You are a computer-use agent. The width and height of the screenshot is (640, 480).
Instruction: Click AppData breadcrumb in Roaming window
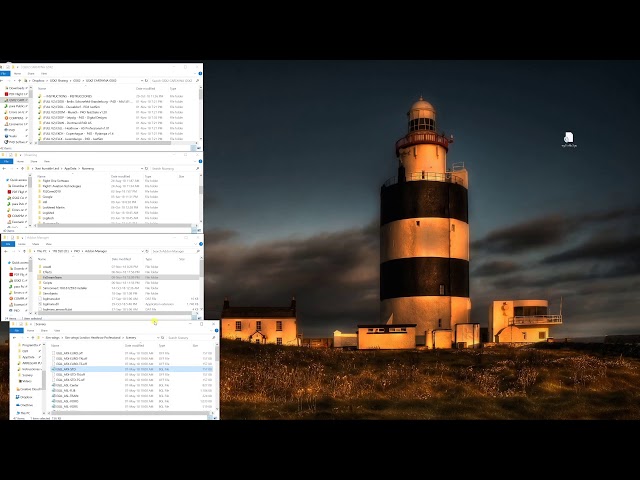tap(70, 168)
